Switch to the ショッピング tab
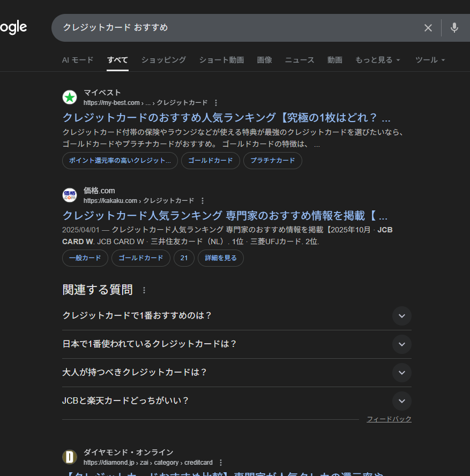The height and width of the screenshot is (476, 470). pos(163,60)
